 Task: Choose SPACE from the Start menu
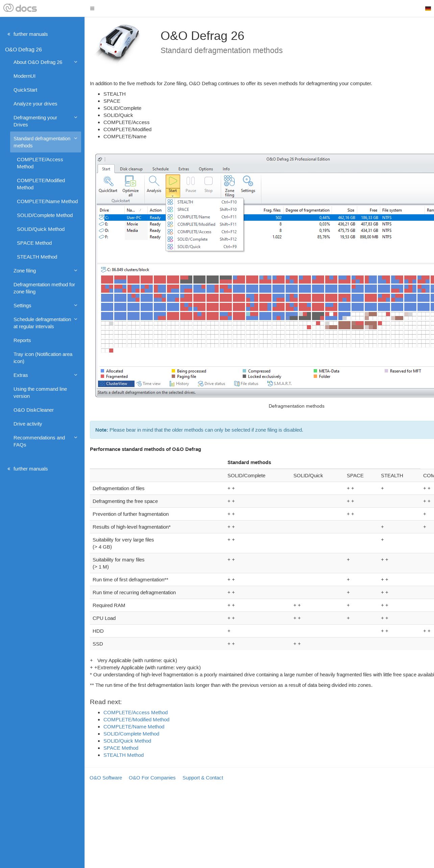point(205,210)
